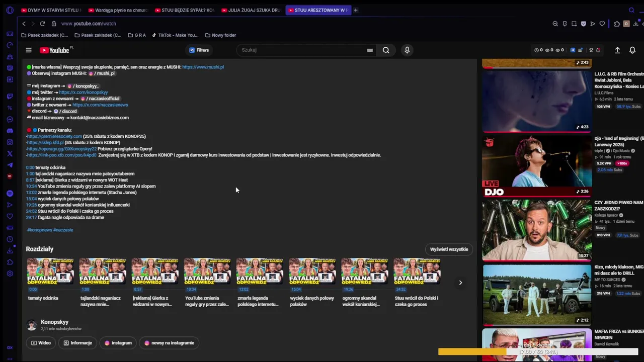The width and height of the screenshot is (644, 362).
Task: Open Telegram in the browser sidebar
Action: [x=10, y=165]
